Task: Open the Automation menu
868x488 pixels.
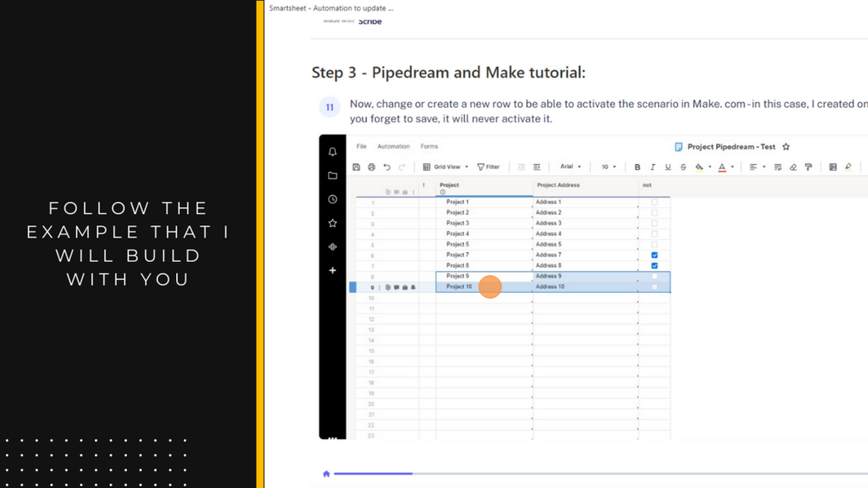Action: (394, 147)
